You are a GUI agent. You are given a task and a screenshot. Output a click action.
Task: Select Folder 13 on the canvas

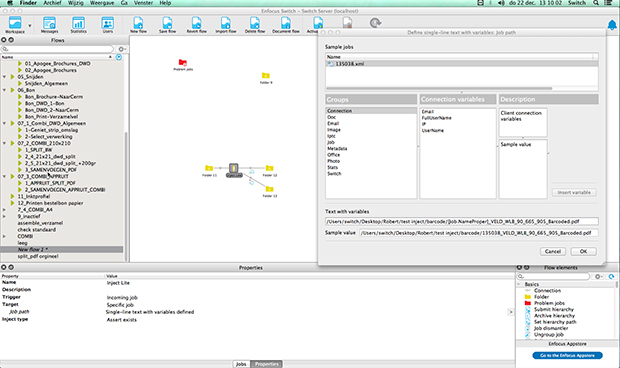click(270, 189)
